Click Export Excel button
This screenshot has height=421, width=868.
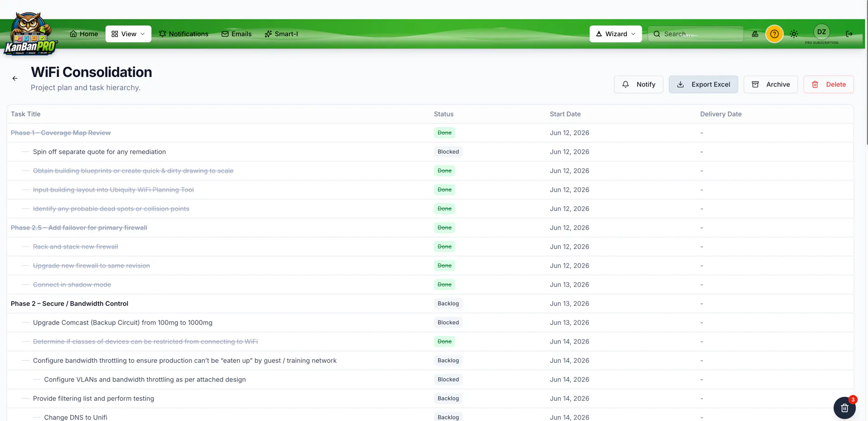(x=703, y=84)
